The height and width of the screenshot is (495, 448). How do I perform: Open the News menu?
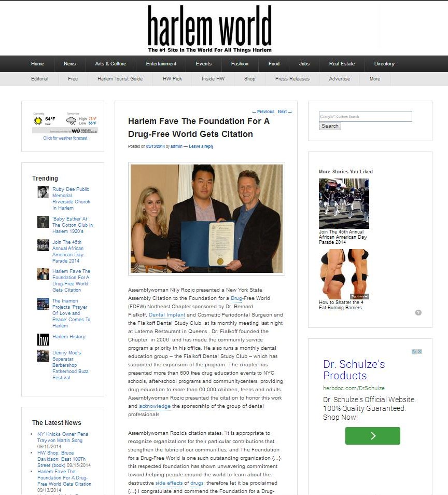click(69, 64)
